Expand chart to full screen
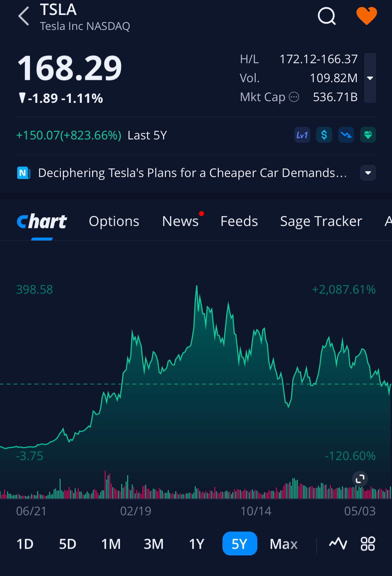The width and height of the screenshot is (392, 576). pos(360,479)
